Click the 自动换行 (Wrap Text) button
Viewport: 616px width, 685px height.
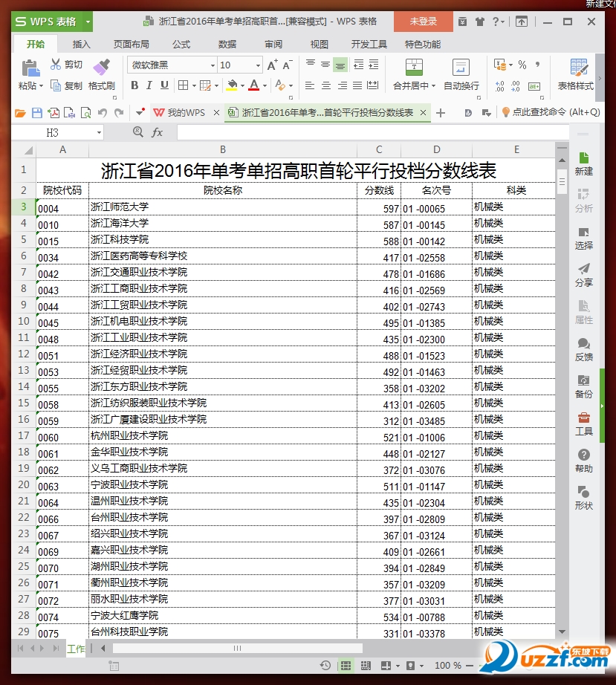(460, 77)
